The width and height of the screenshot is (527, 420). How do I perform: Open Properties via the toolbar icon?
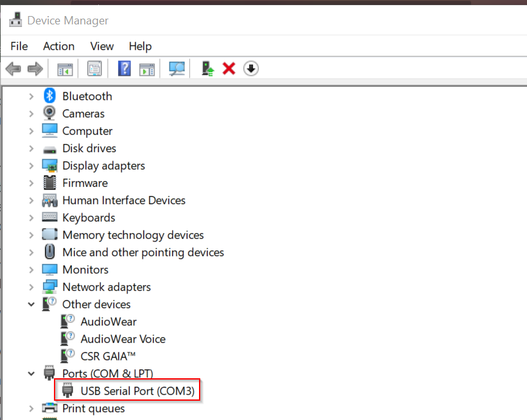[x=94, y=68]
